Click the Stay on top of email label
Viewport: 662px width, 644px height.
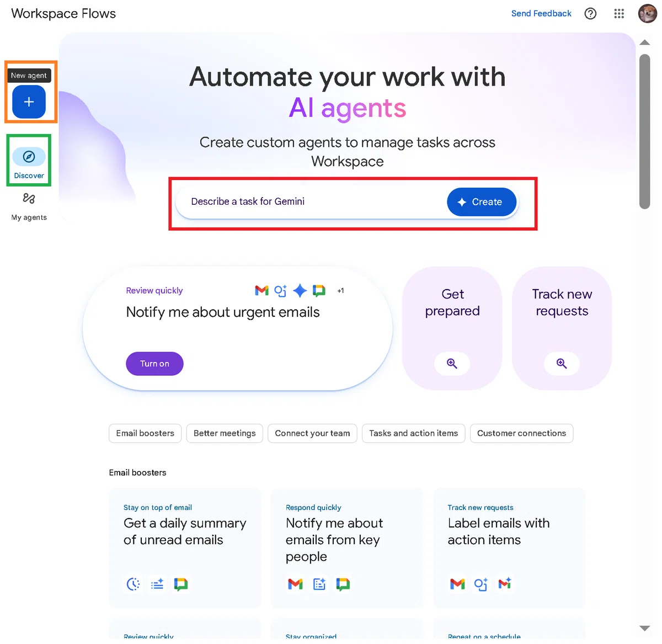tap(158, 508)
